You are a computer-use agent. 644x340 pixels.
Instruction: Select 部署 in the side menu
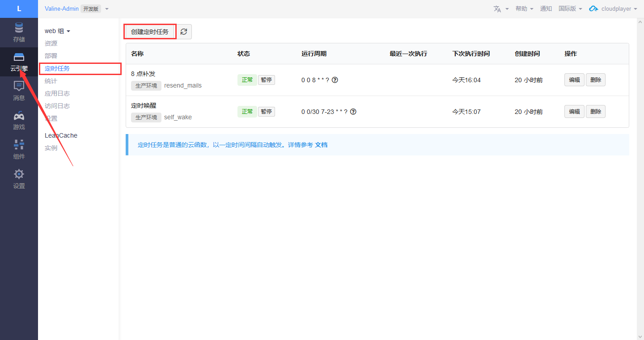tap(51, 56)
